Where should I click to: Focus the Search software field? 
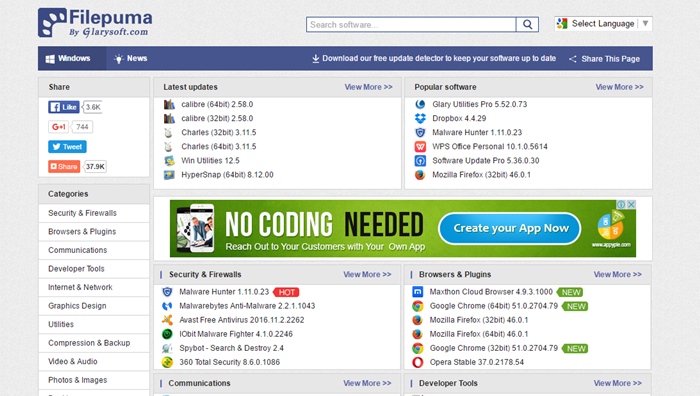point(411,25)
